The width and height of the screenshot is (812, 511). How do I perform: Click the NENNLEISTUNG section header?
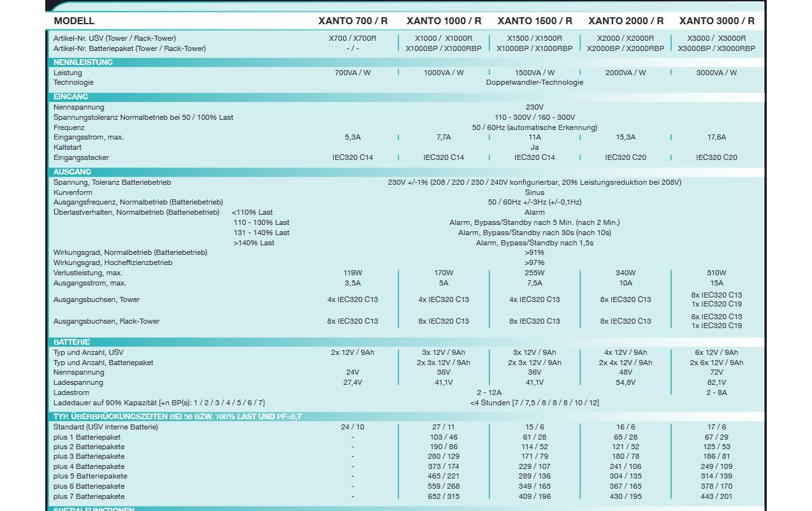coord(83,62)
